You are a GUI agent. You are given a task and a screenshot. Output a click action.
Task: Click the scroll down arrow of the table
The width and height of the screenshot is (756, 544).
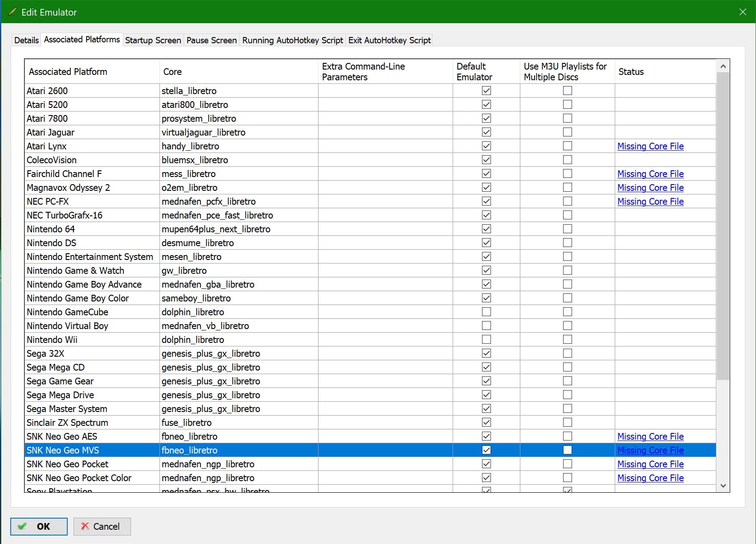[x=723, y=486]
